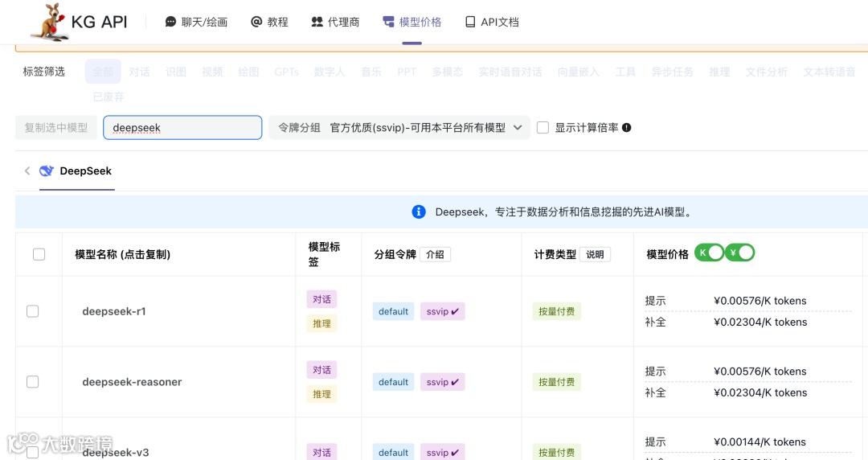Filter by the 实时语音对话 tag
868x460 pixels.
pyautogui.click(x=510, y=72)
